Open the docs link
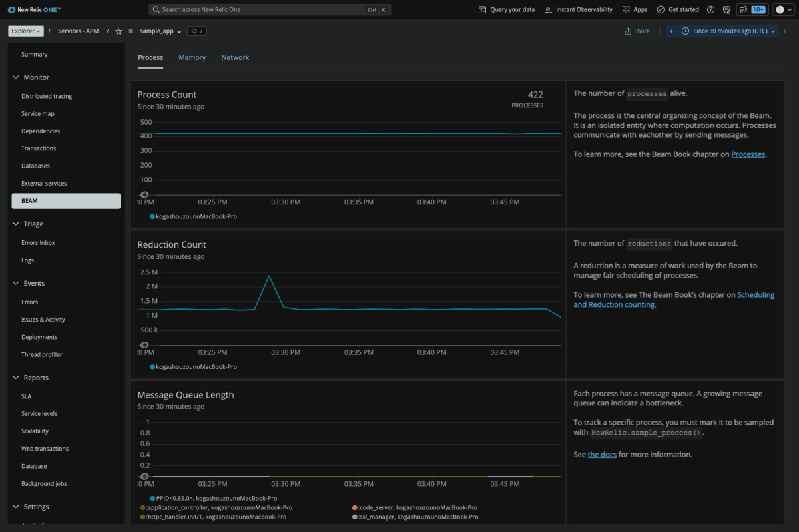Image resolution: width=799 pixels, height=532 pixels. point(602,455)
